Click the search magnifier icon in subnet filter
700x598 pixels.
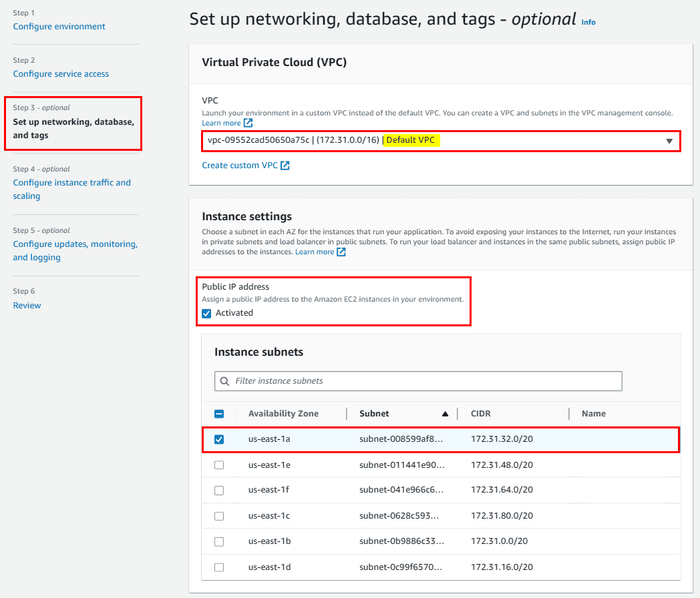(x=224, y=381)
